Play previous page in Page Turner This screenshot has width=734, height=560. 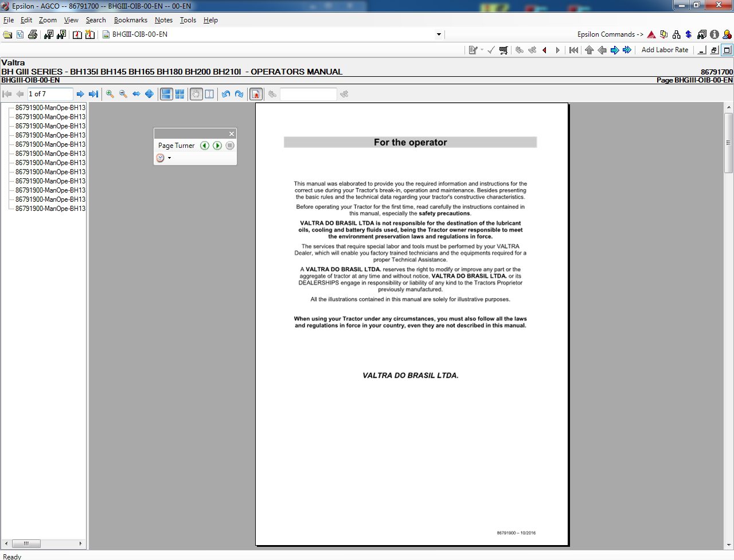point(205,146)
